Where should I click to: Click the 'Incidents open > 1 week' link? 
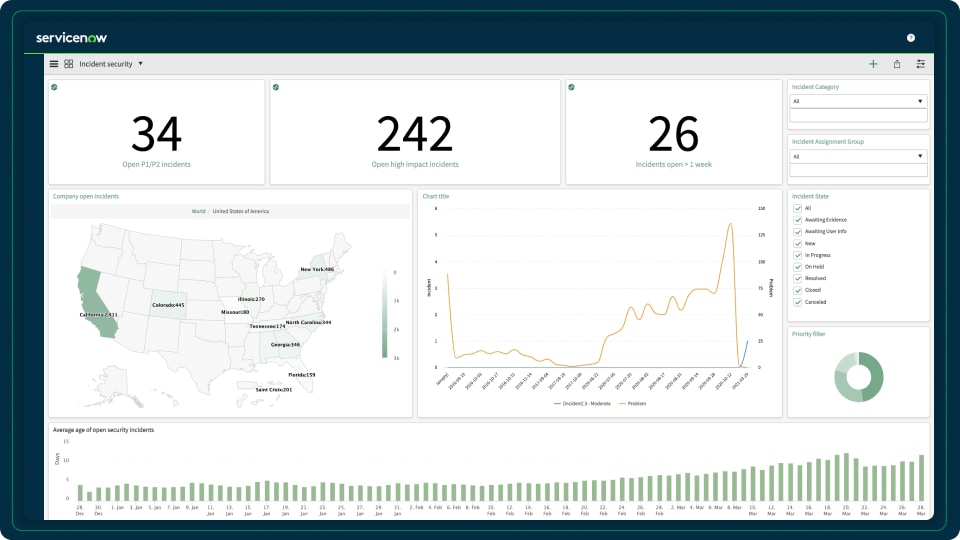click(673, 164)
